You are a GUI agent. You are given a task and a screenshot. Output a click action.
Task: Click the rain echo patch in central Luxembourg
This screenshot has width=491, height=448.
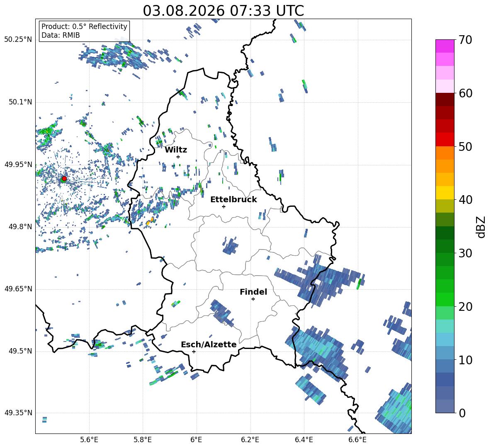(231, 246)
